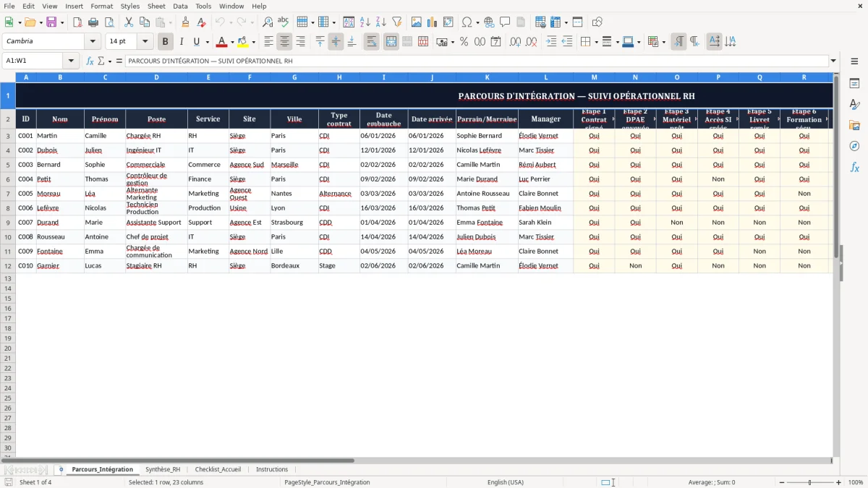Run the spelling check
Viewport: 868px width, 488px height.
tap(284, 22)
